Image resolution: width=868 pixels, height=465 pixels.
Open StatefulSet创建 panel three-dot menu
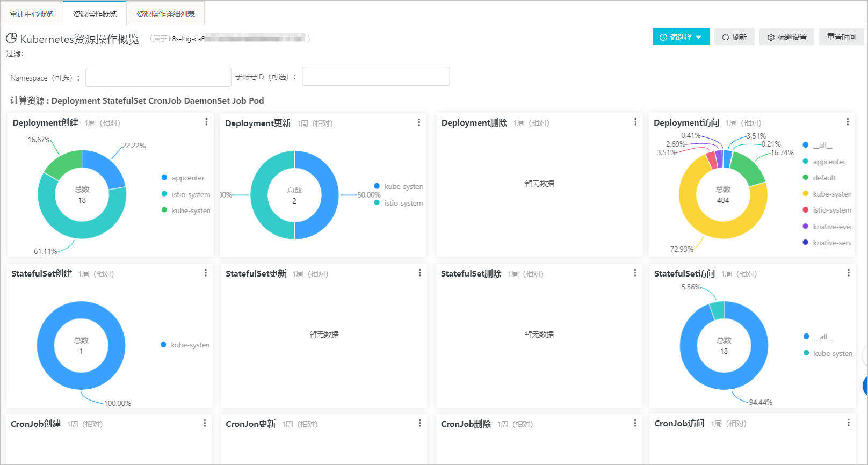pos(206,273)
